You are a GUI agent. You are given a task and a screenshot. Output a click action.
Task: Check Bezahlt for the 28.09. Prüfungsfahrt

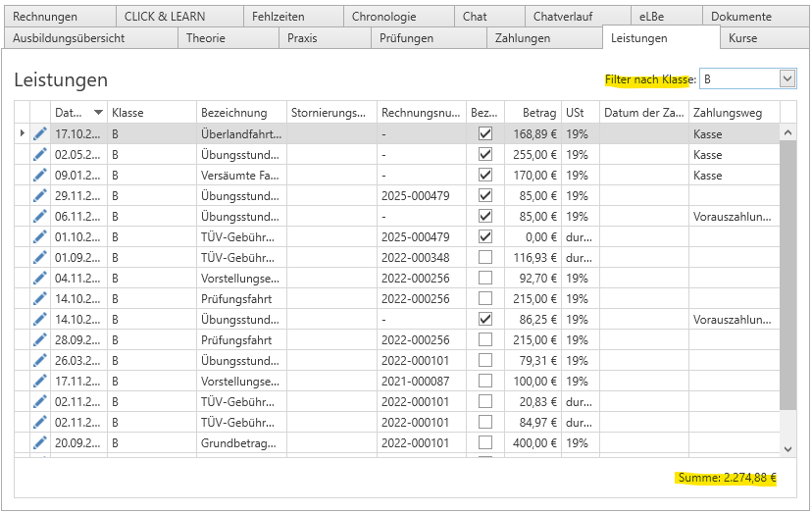[485, 340]
